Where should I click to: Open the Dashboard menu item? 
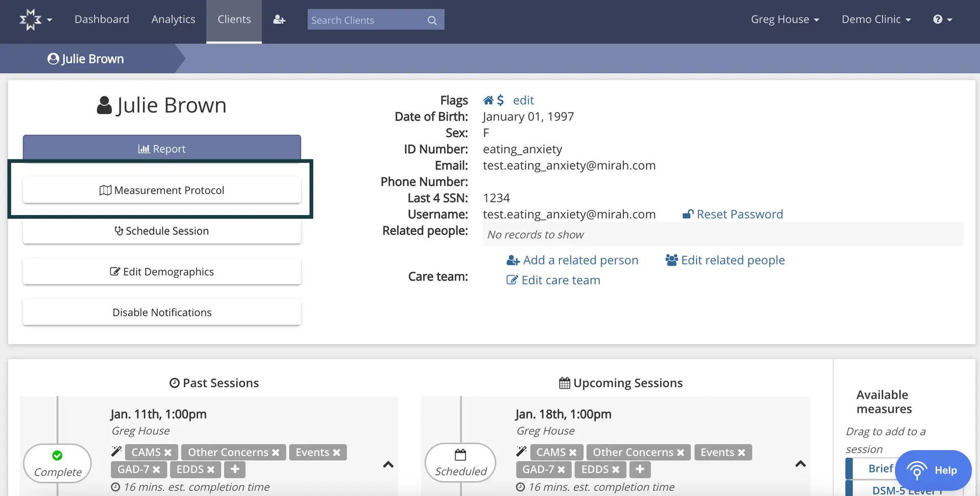(102, 19)
